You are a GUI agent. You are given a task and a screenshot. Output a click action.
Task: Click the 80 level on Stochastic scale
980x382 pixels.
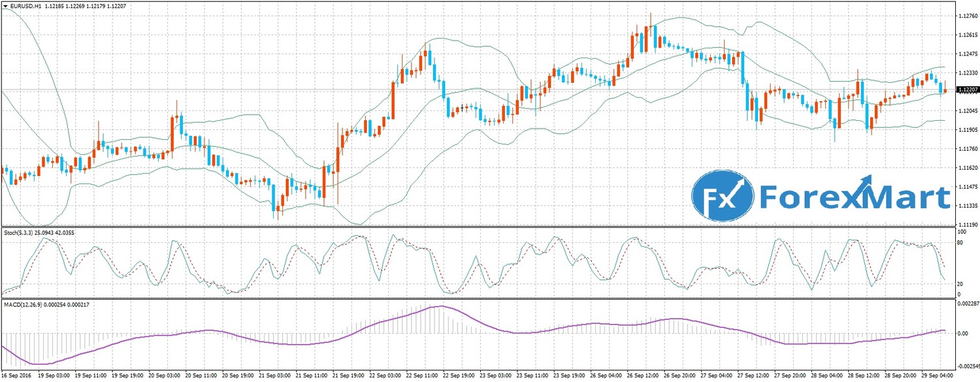point(960,243)
